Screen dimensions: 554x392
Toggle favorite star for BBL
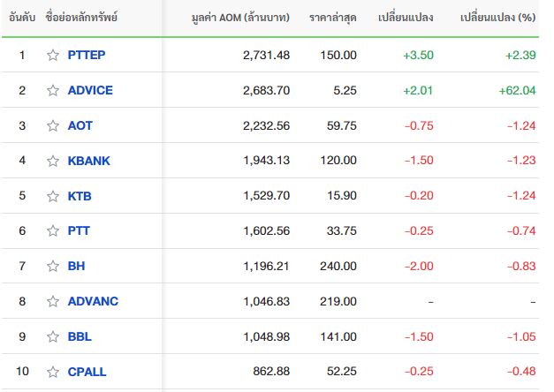(x=53, y=336)
